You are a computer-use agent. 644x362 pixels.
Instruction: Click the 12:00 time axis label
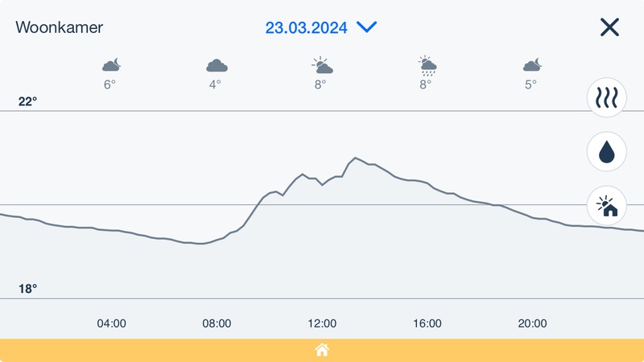[322, 323]
